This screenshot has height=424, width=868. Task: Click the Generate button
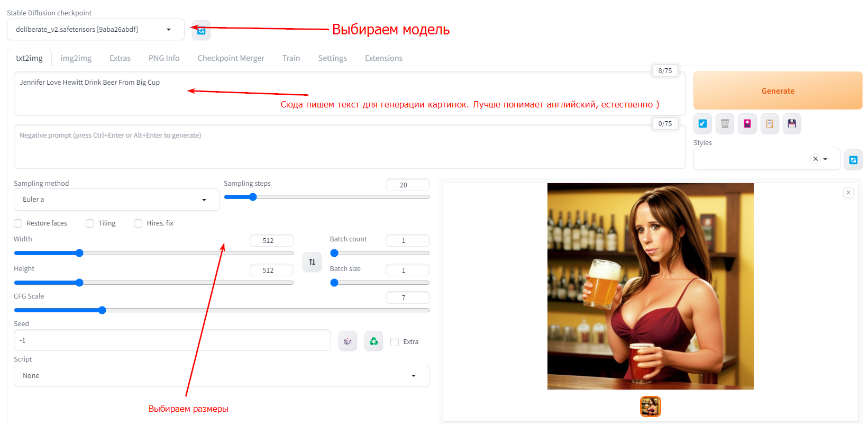(x=778, y=91)
